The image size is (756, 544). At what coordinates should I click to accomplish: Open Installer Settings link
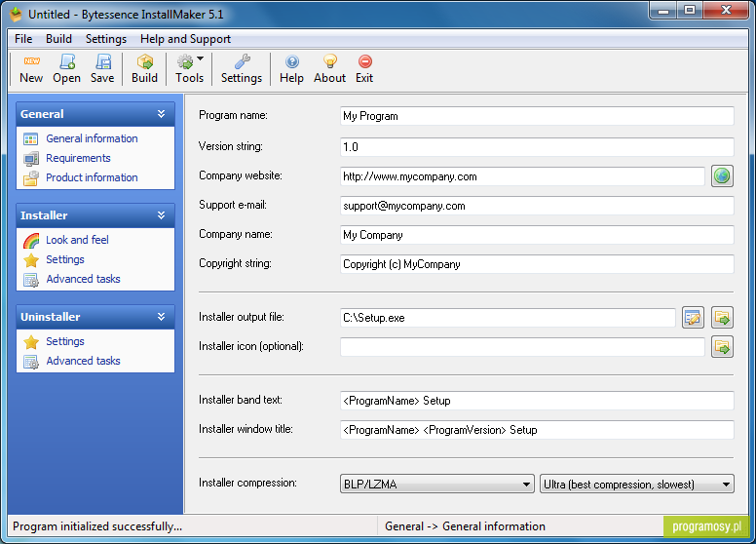pyautogui.click(x=65, y=259)
